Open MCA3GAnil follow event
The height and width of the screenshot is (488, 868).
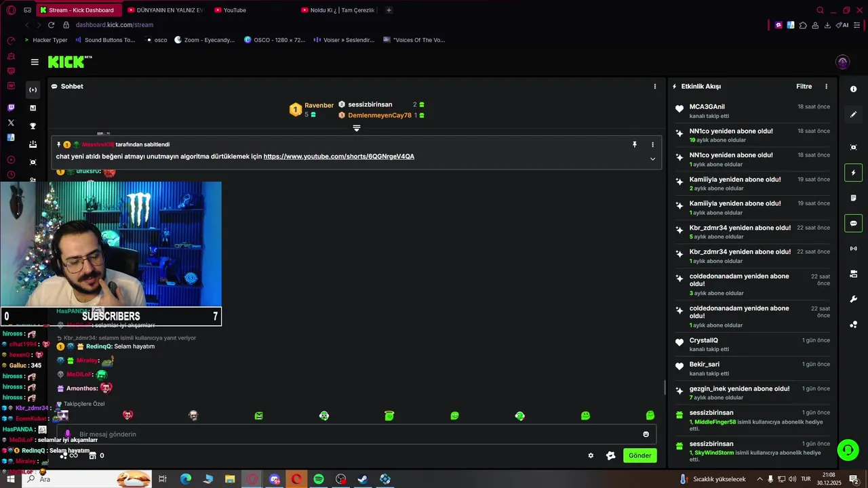pyautogui.click(x=753, y=111)
